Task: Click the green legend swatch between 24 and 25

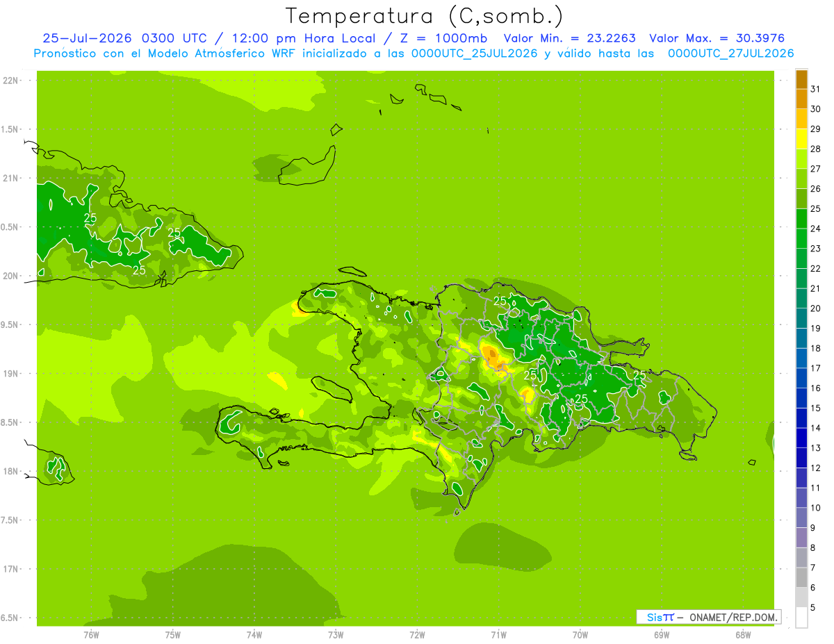Action: [801, 219]
